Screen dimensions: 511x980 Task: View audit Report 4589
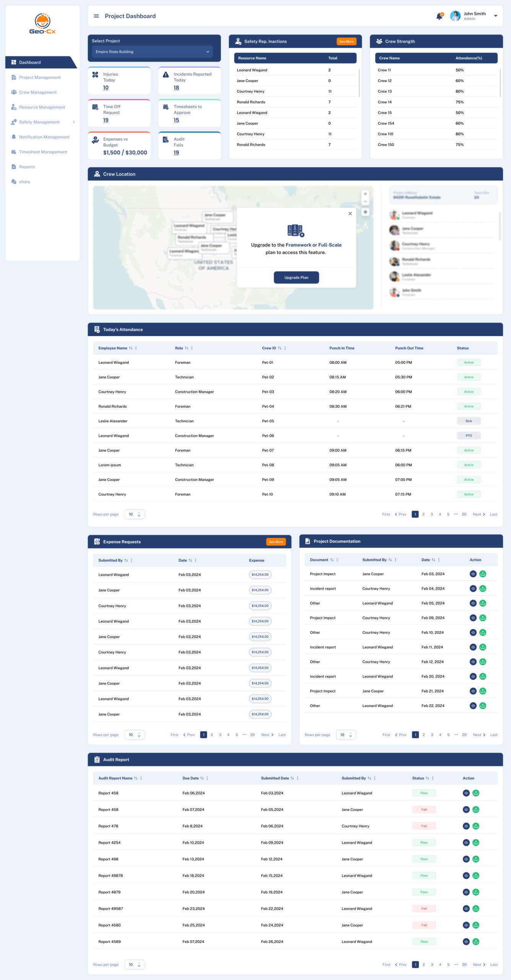(x=466, y=942)
